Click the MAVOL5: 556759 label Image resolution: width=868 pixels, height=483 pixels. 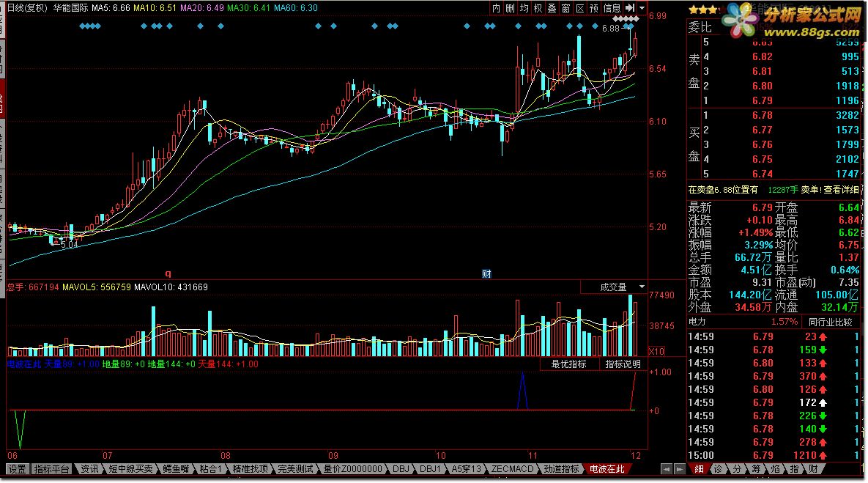(96, 287)
